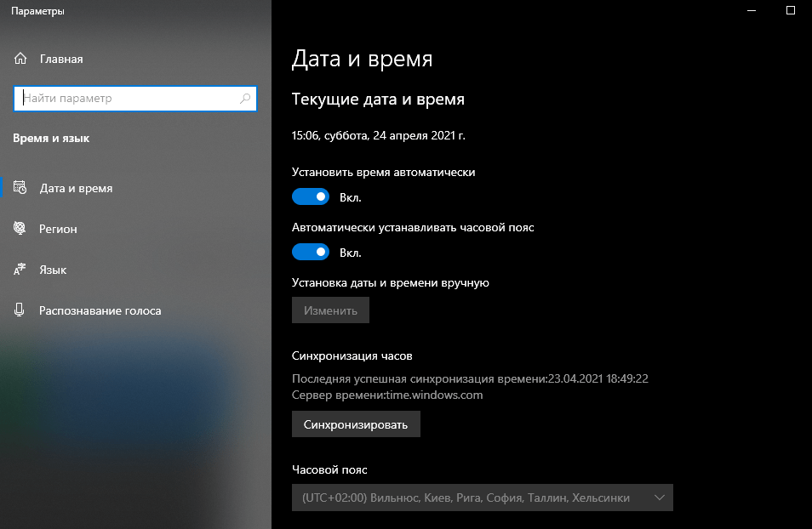Return to Главная settings page
Image resolution: width=812 pixels, height=529 pixels.
(61, 59)
